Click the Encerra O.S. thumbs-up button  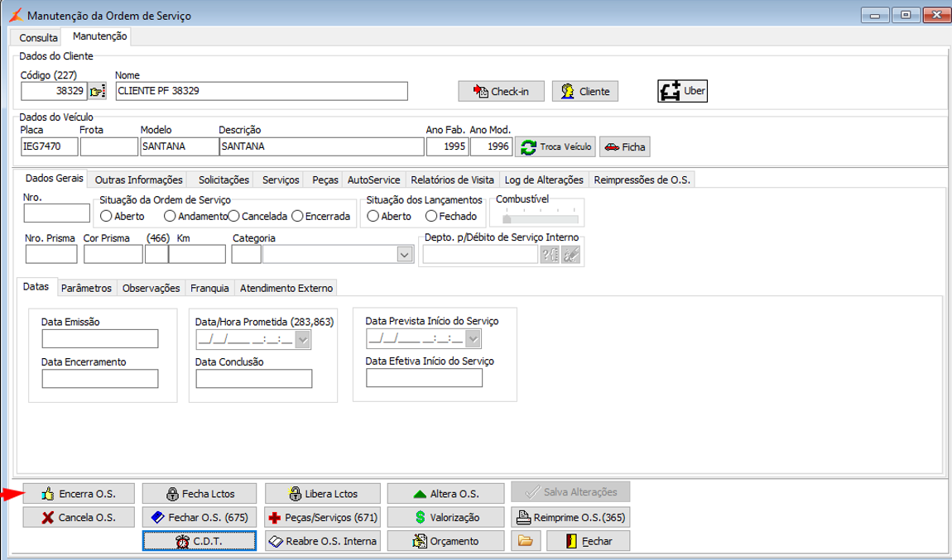click(x=79, y=494)
